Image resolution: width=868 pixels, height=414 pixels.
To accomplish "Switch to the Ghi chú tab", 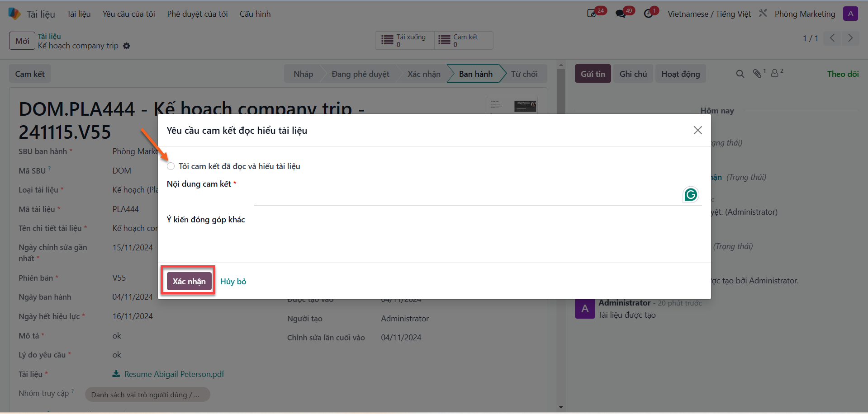I will (x=633, y=74).
